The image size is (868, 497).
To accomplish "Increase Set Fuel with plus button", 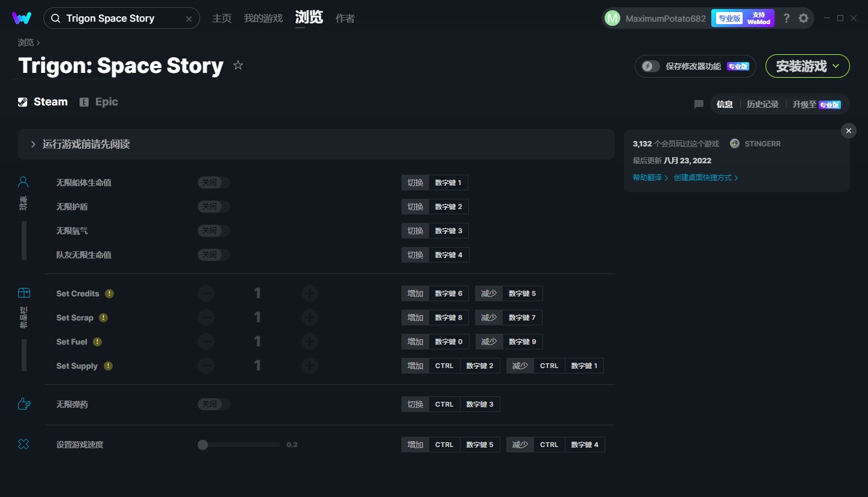I will click(310, 342).
